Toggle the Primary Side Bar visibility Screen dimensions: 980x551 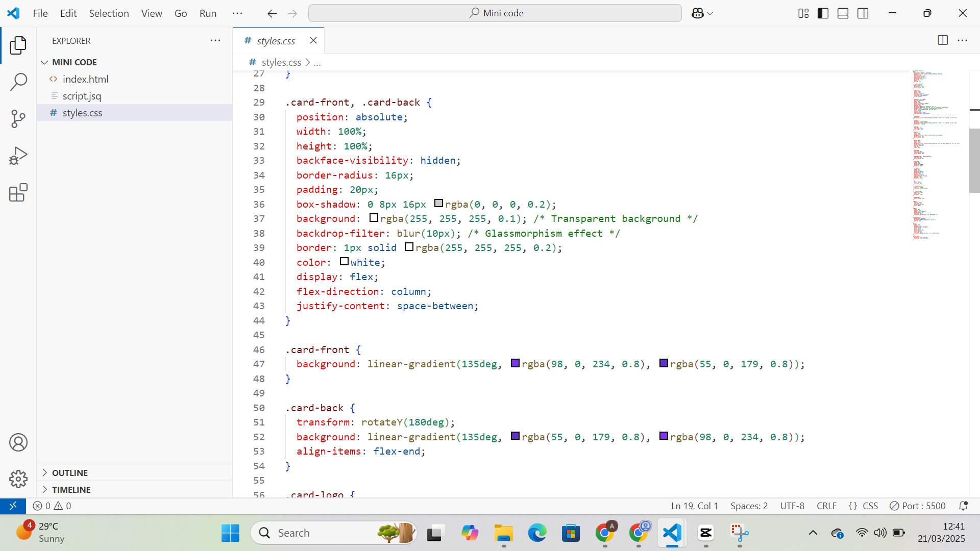[x=823, y=13]
